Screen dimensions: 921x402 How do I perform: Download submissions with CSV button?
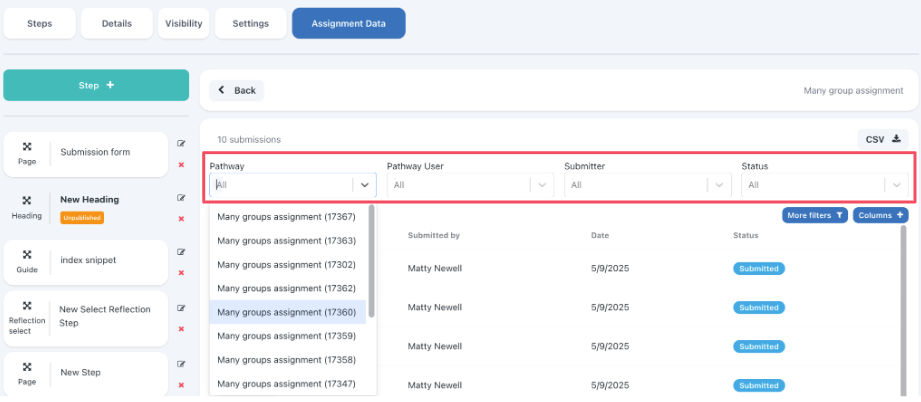pos(882,139)
